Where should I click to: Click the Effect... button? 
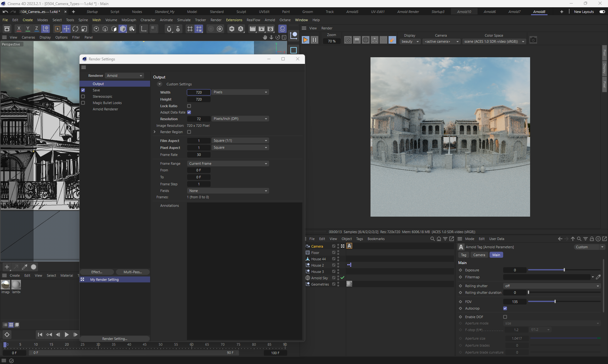[x=97, y=272]
